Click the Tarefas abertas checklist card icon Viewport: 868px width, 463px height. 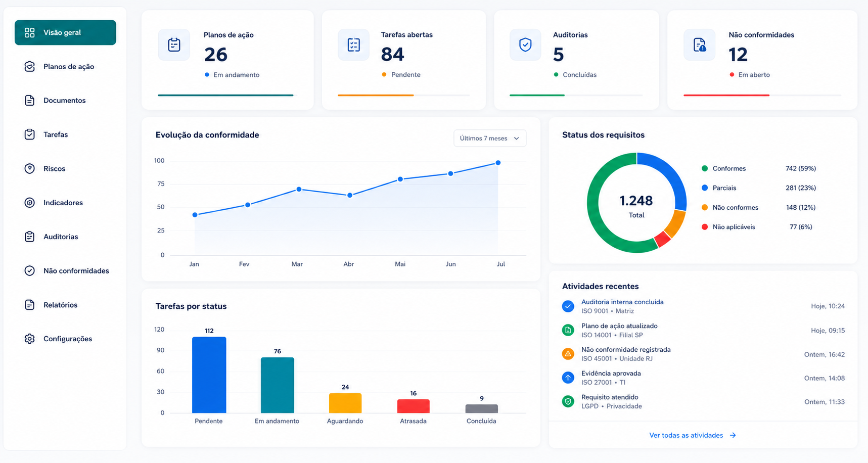[x=353, y=44]
